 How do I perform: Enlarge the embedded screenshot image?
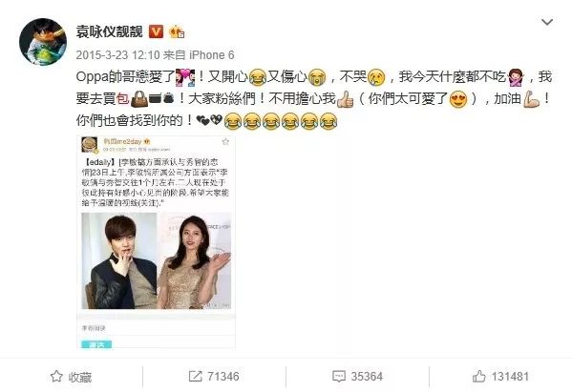[157, 242]
